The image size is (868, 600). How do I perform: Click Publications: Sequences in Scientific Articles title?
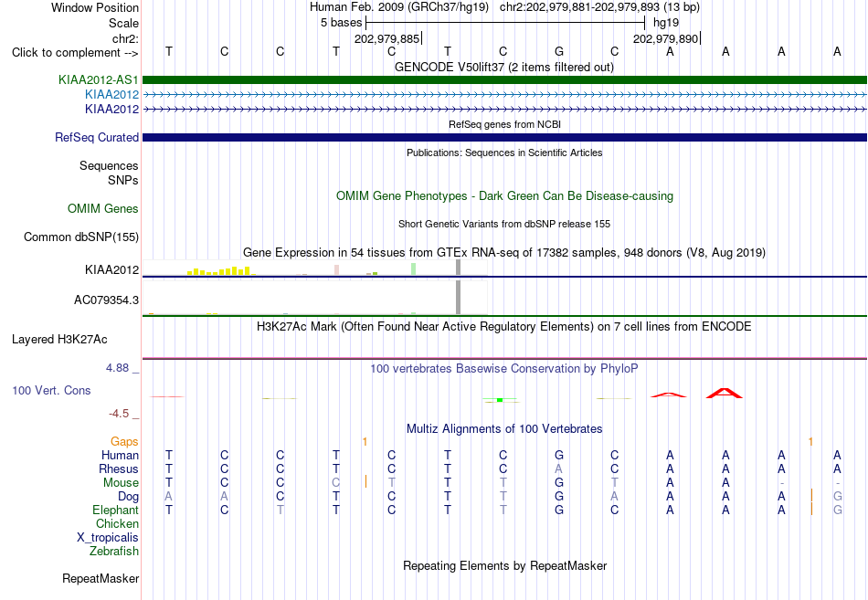[x=504, y=153]
